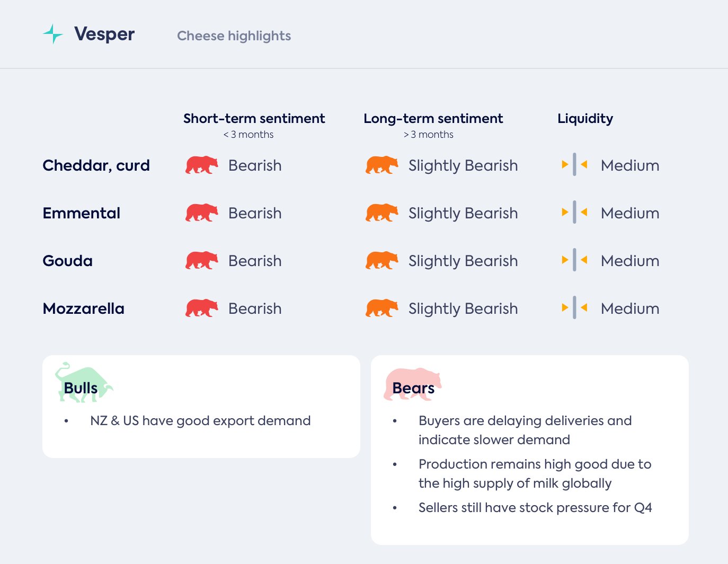The width and height of the screenshot is (728, 564).
Task: Click the liquidity indicator icon for Cheddar, curd
Action: click(x=574, y=165)
